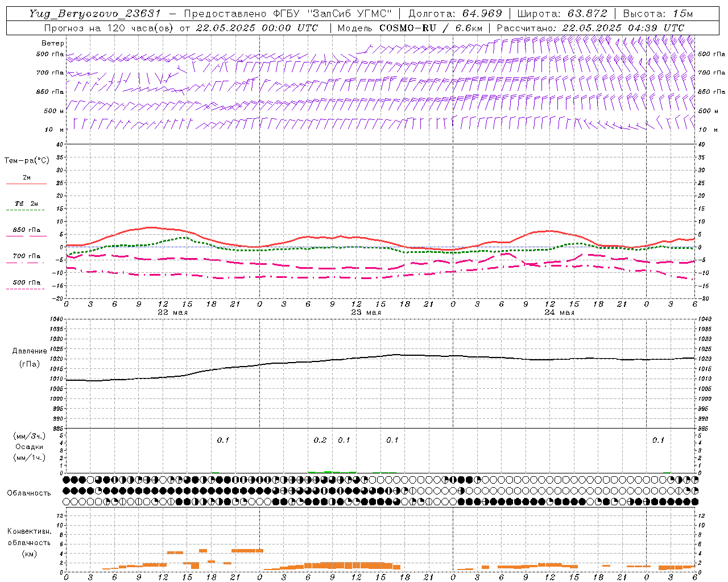The image size is (728, 582).
Task: Click the (мм/3ч.) precipitation unit label
Action: point(30,436)
